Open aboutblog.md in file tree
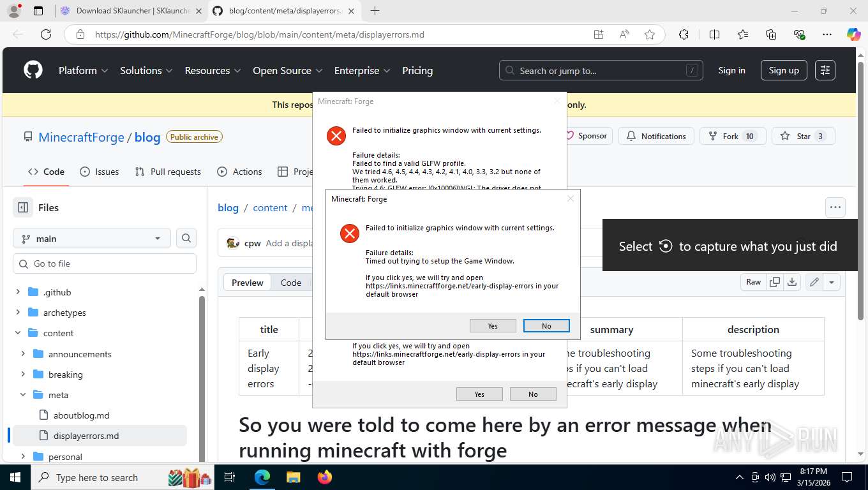Image resolution: width=868 pixels, height=490 pixels. tap(82, 415)
